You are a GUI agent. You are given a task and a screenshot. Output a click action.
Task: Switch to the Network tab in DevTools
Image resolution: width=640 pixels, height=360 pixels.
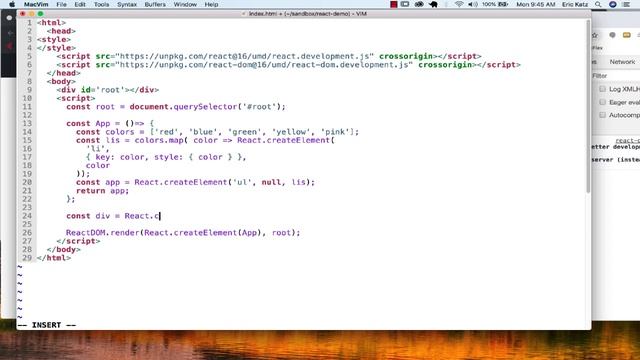point(622,62)
